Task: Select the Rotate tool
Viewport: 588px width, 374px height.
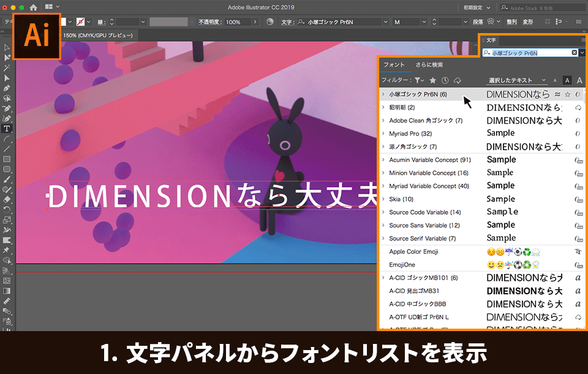Action: 6,210
